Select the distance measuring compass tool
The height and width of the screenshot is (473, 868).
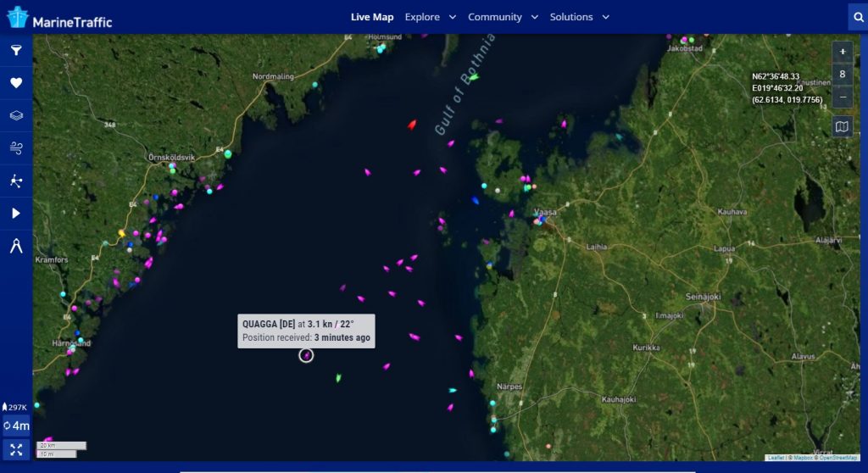pyautogui.click(x=16, y=246)
